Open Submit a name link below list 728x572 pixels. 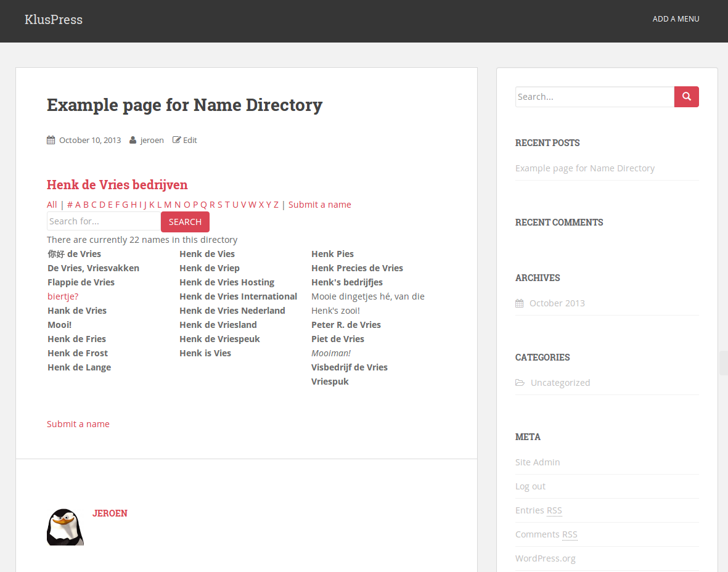(x=78, y=424)
